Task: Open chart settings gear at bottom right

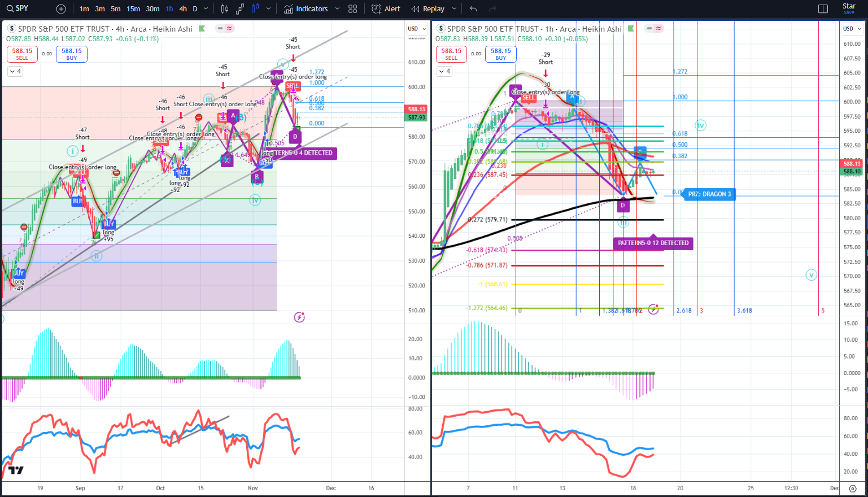Action: coord(852,489)
